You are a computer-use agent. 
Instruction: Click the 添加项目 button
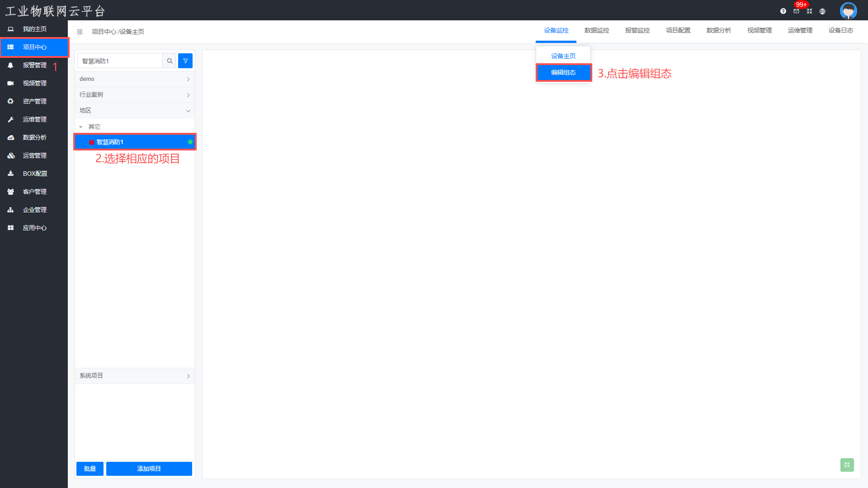(149, 469)
